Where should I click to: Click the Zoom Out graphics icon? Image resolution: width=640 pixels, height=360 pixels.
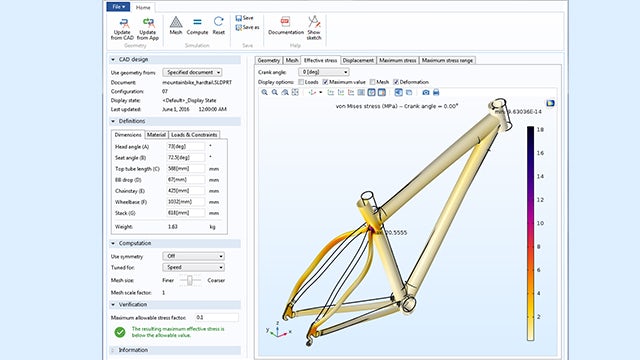[275, 93]
